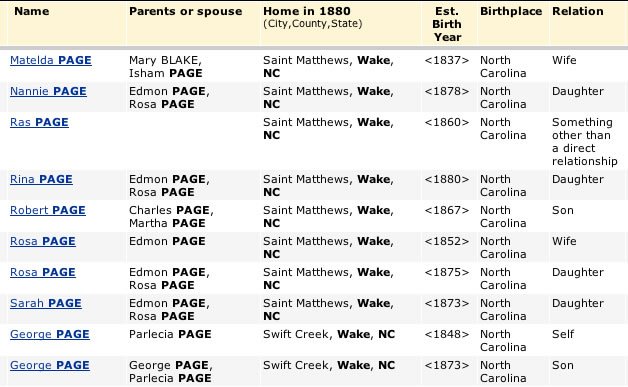Click the Name column header
This screenshot has height=387, width=628.
[x=32, y=11]
